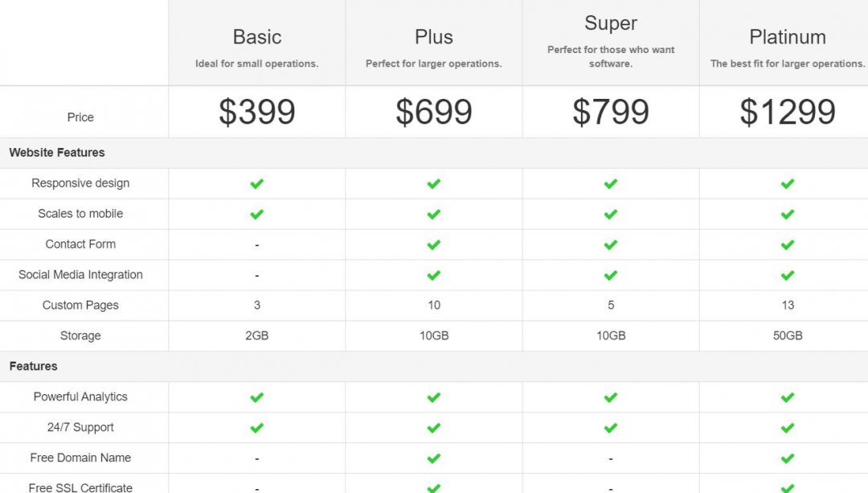
Task: Select the Platinum plan heading
Action: point(788,37)
